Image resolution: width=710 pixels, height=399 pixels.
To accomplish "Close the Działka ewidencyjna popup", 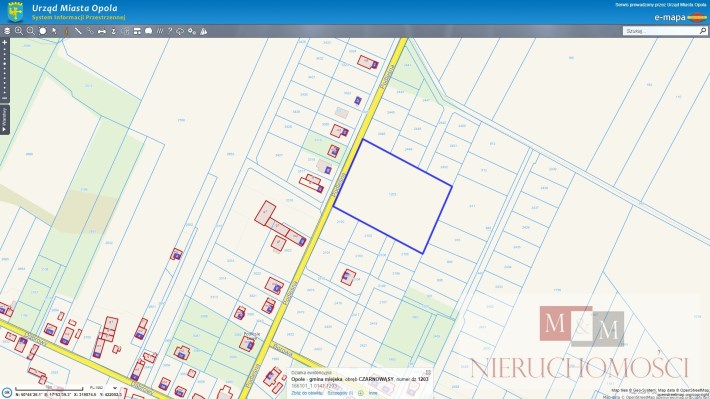I will 428,373.
